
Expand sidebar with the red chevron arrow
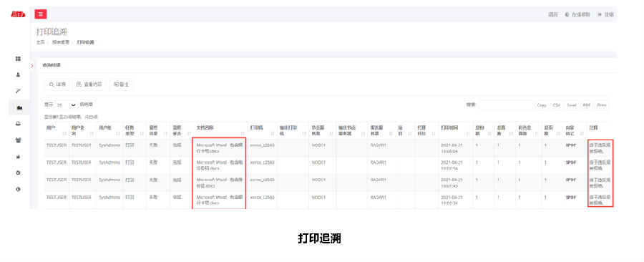click(32, 66)
